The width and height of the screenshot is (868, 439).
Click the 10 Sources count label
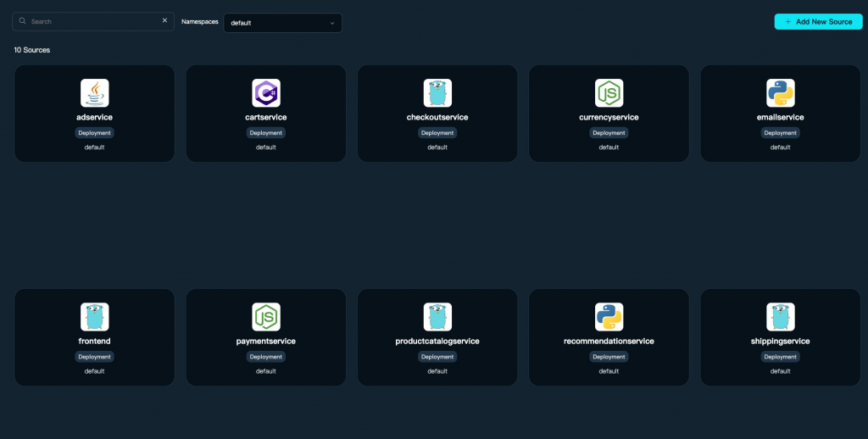[x=32, y=50]
